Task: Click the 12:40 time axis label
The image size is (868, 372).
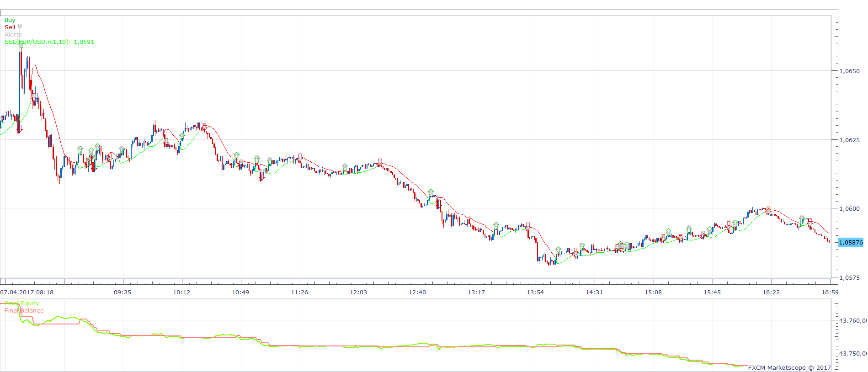Action: [417, 292]
